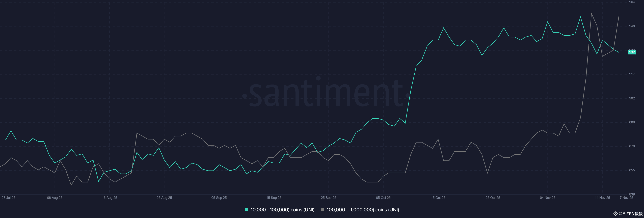
Task: Select the 06 Aug 25 date label
Action: tap(55, 198)
